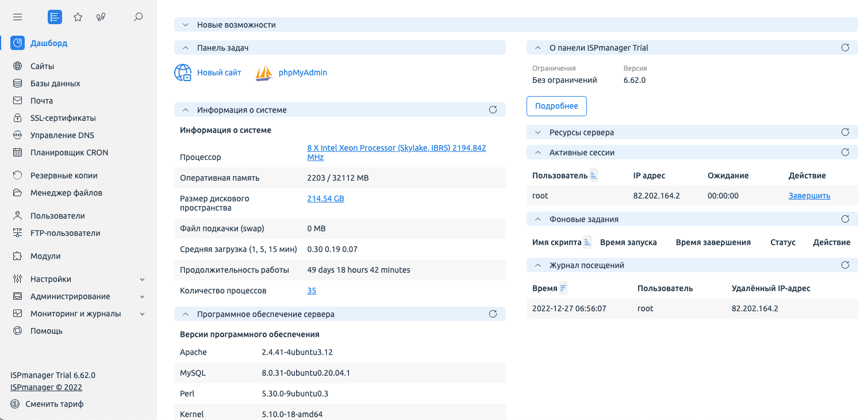Viewport: 868px width, 420px height.
Task: Open the search magnifier icon
Action: coord(138,17)
